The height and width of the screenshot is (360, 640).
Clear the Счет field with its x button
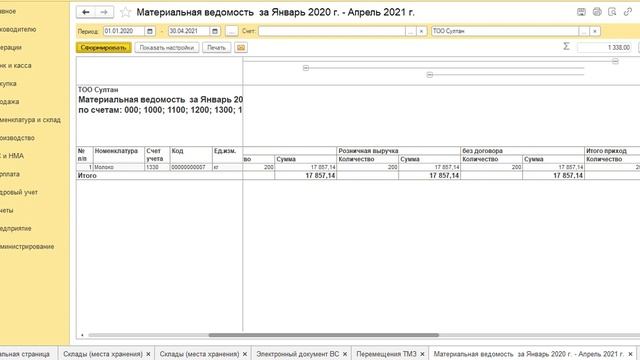[x=421, y=31]
